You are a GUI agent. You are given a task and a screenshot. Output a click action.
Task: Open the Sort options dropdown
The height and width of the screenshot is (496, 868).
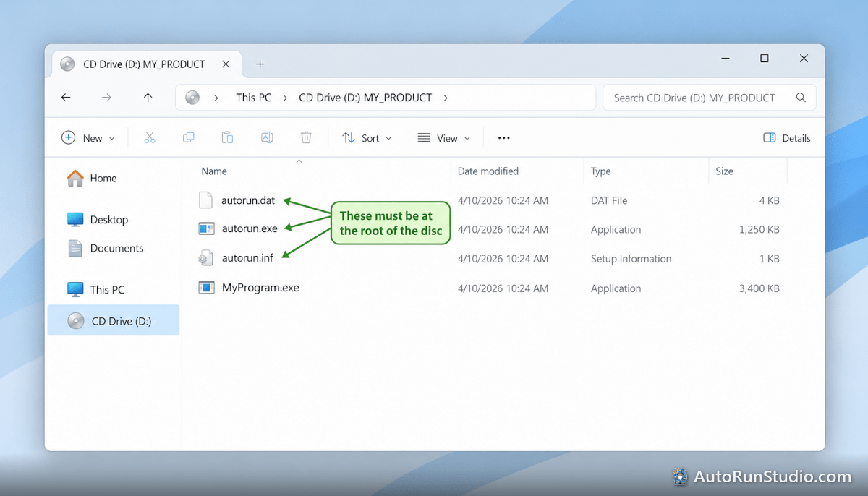click(x=367, y=138)
